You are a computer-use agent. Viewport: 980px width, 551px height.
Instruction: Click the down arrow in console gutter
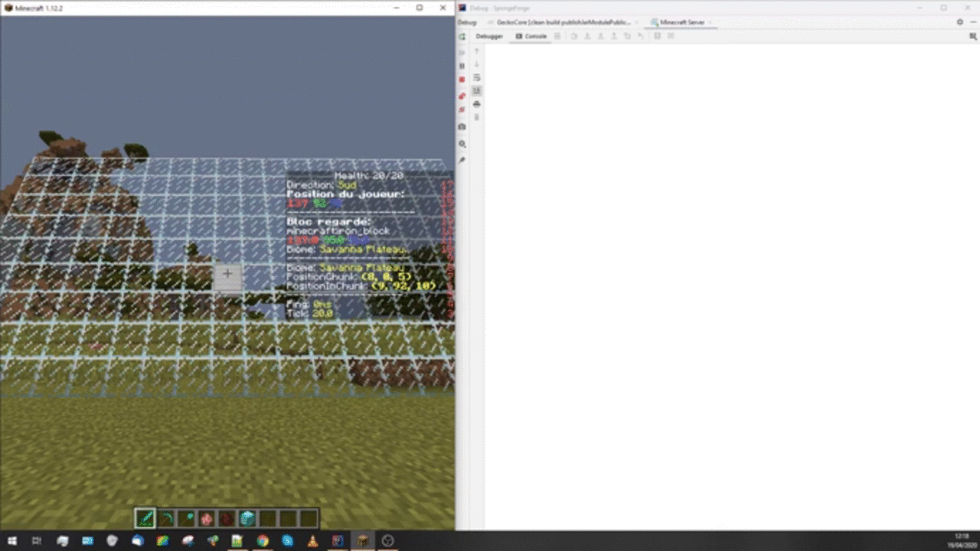tap(476, 64)
